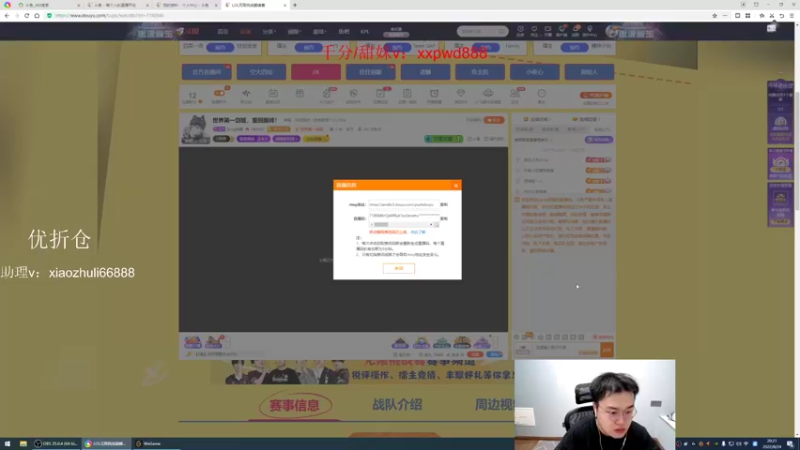
Task: Open the OBS app in Windows taskbar
Action: point(56,444)
